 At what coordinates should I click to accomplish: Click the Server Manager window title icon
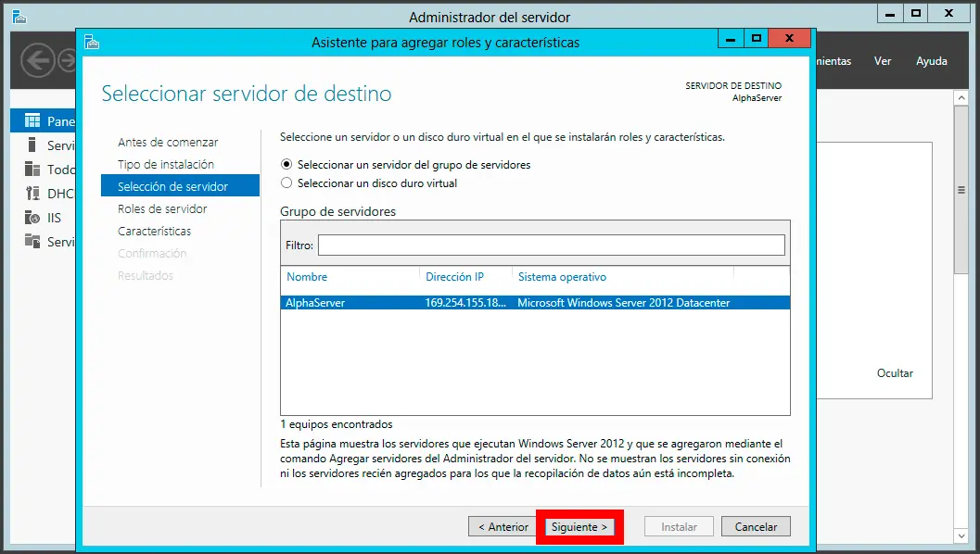point(19,17)
